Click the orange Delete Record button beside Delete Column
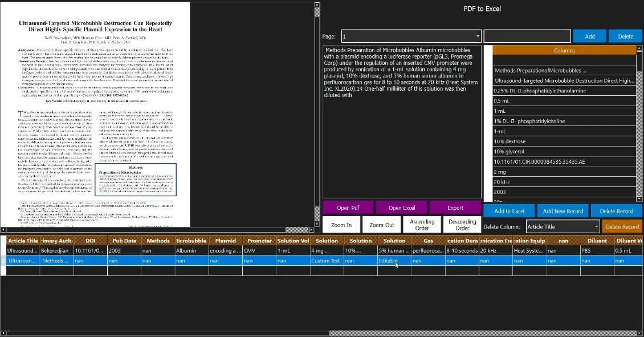 [x=622, y=226]
